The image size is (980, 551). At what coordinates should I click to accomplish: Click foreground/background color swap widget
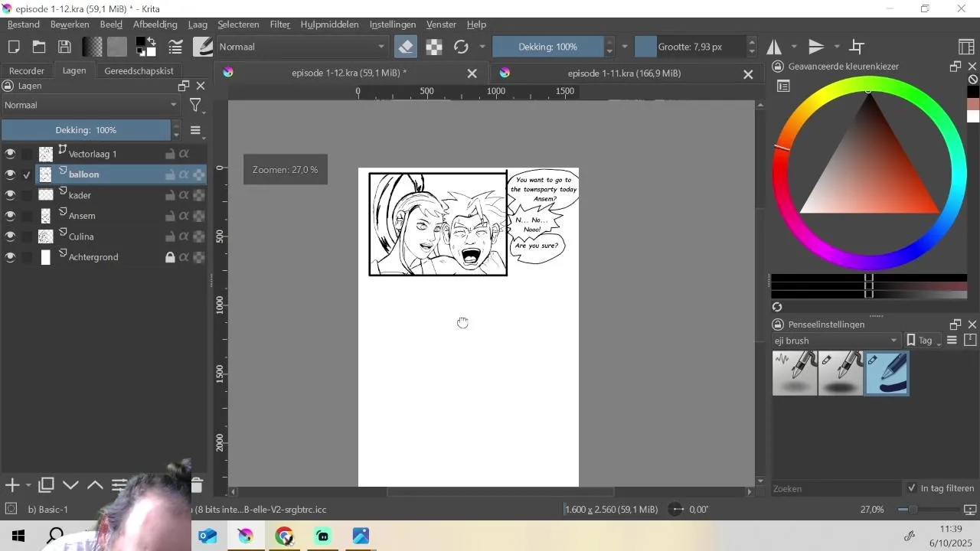[x=145, y=47]
